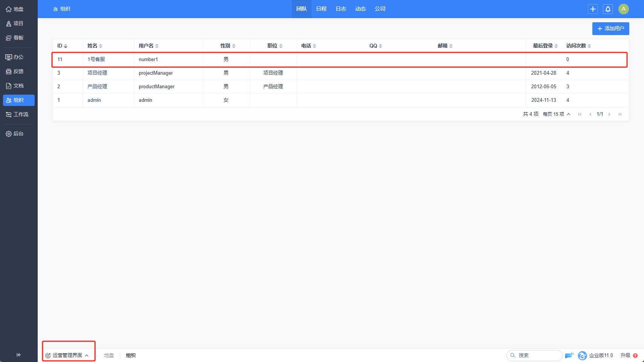
Task: Open the 每页 15 项 page size dropdown
Action: click(556, 114)
